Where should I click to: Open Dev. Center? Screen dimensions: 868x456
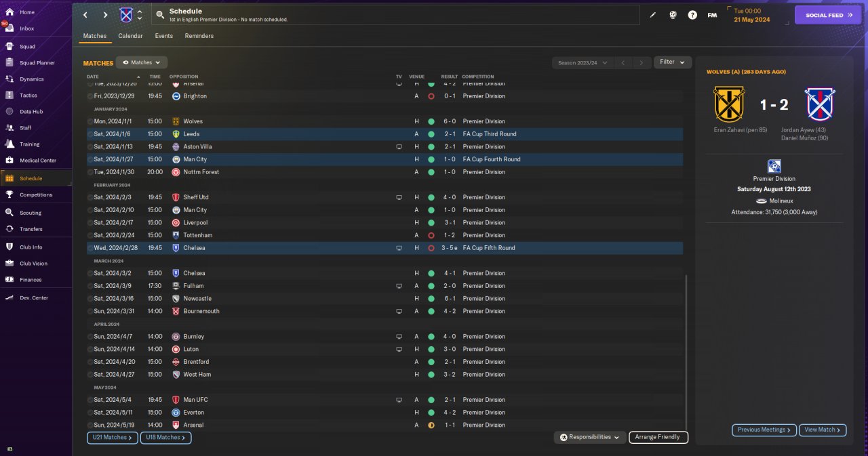point(35,298)
